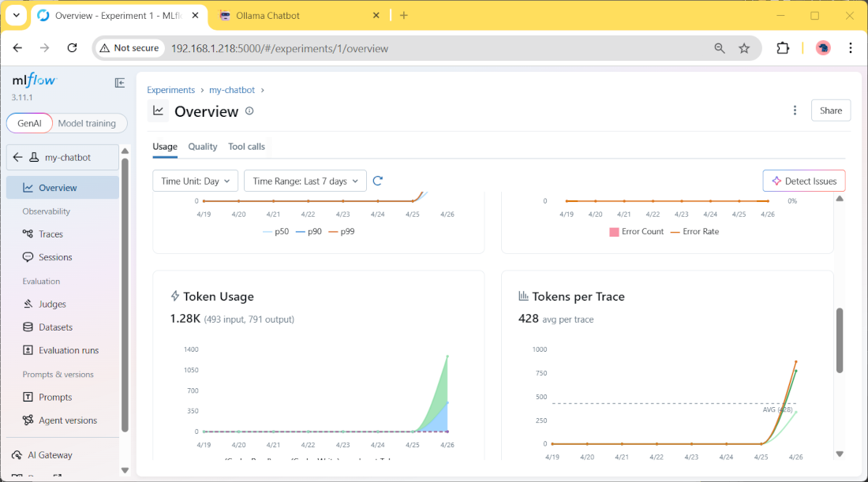The height and width of the screenshot is (482, 868).
Task: Open the tab search dropdown in Chrome
Action: [x=16, y=15]
